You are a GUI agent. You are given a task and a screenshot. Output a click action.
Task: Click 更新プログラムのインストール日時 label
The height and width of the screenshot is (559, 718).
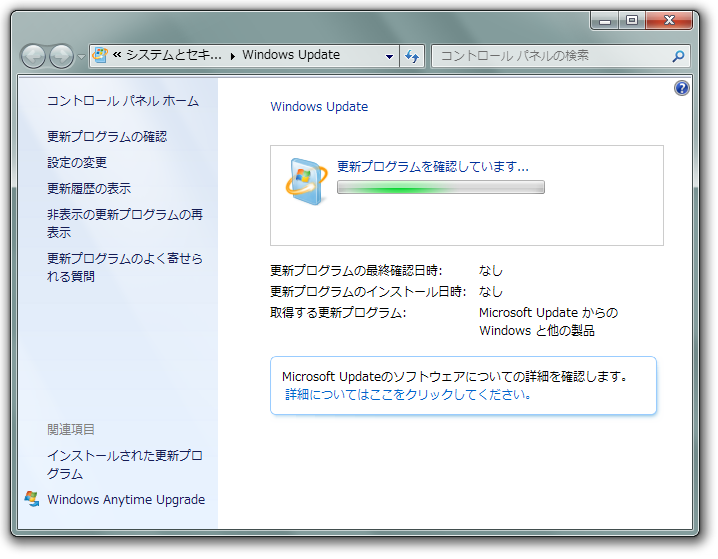coord(368,292)
